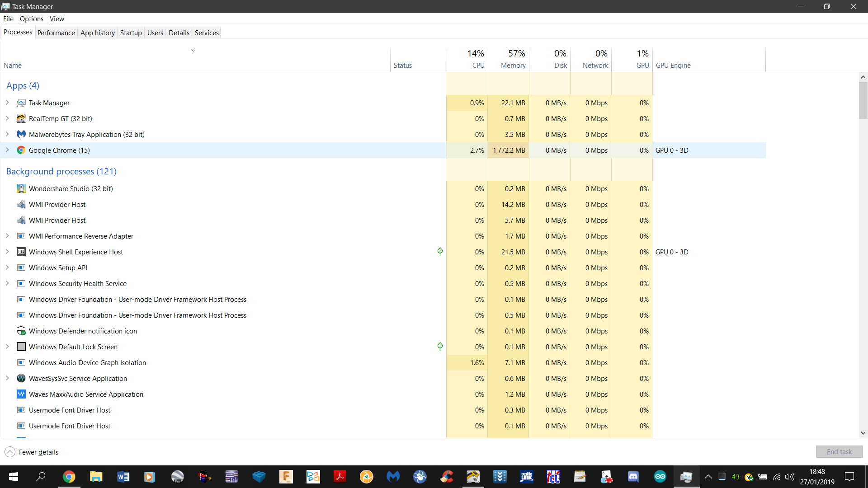868x488 pixels.
Task: Open Microsoft Word from the taskbar
Action: [x=123, y=477]
